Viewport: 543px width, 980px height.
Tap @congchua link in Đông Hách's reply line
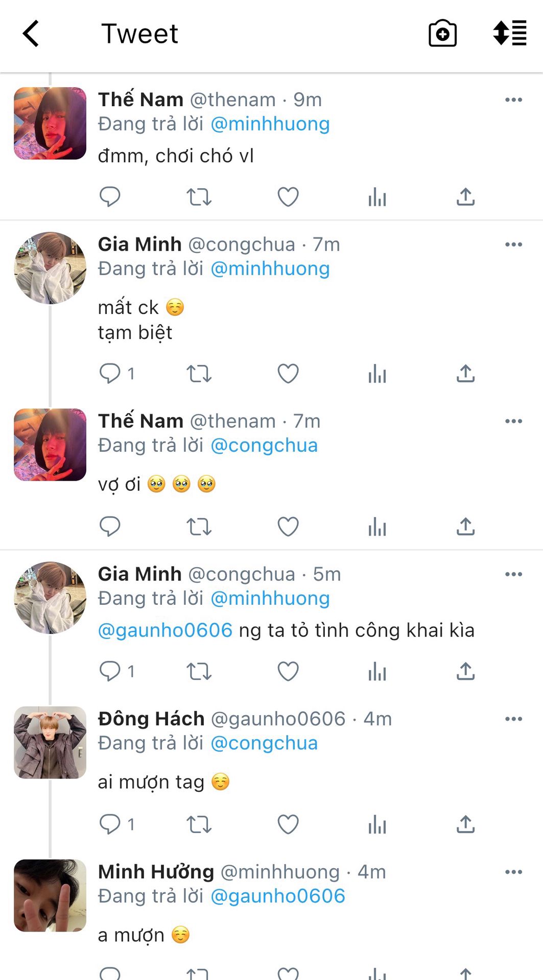tap(264, 743)
